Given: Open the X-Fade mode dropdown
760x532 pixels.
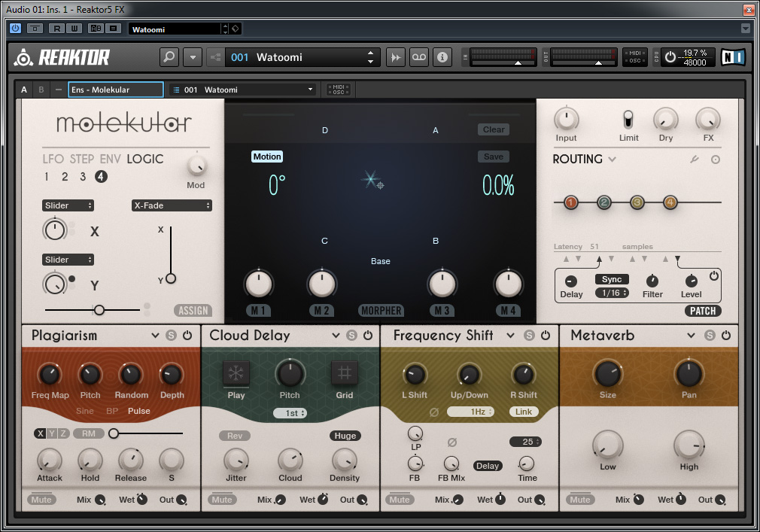Looking at the screenshot, I should click(172, 205).
